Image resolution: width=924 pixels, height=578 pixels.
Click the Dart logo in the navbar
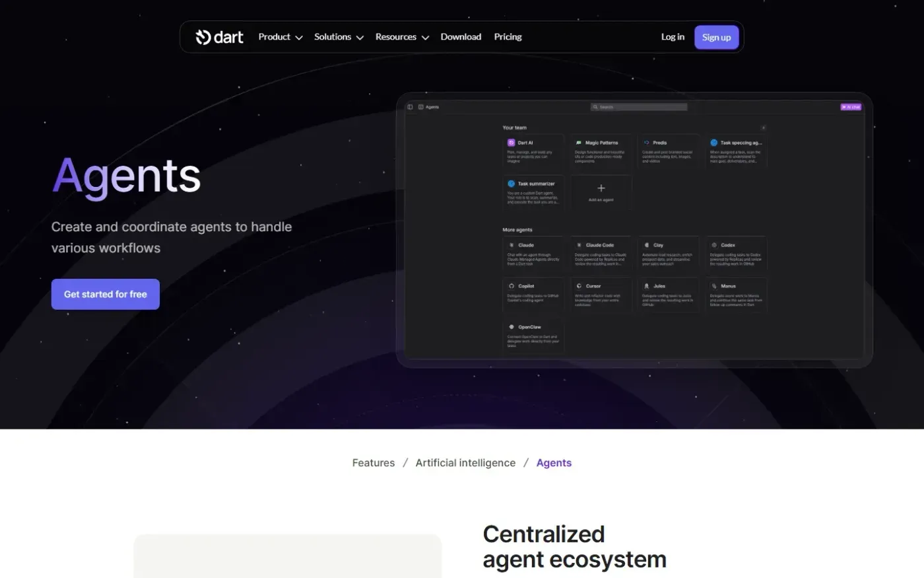pyautogui.click(x=219, y=37)
